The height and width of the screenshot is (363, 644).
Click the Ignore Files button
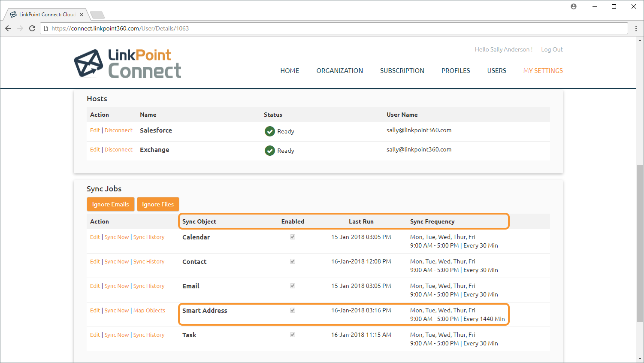tap(158, 204)
